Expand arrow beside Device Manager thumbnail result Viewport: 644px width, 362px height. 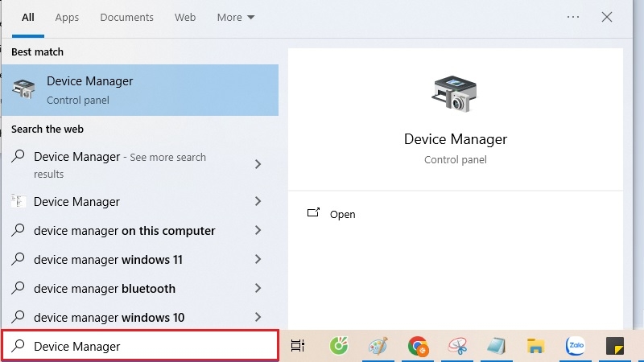[258, 201]
